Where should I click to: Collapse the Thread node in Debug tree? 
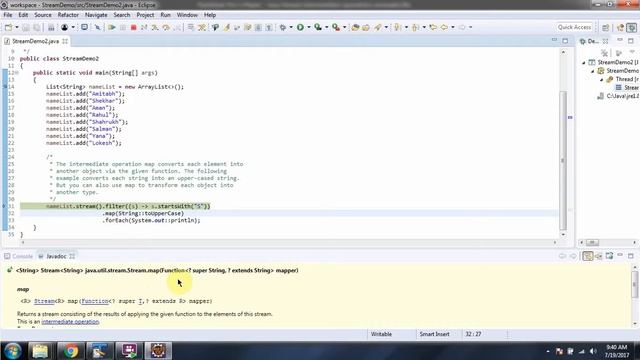point(602,79)
